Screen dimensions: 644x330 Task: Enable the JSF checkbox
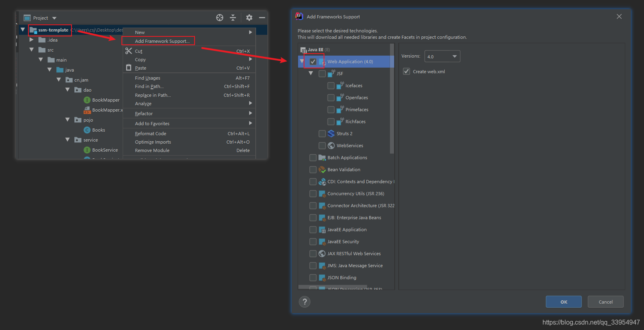pos(322,74)
